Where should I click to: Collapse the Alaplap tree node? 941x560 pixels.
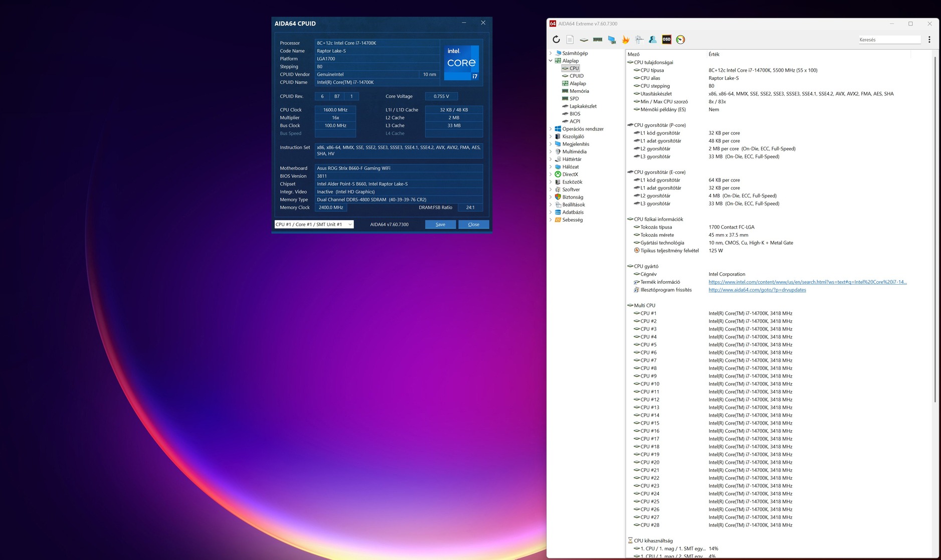tap(550, 61)
